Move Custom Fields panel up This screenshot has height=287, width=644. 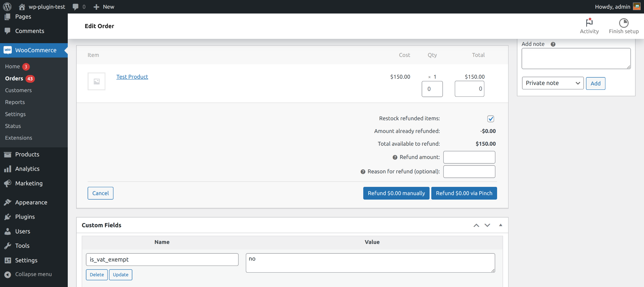476,225
